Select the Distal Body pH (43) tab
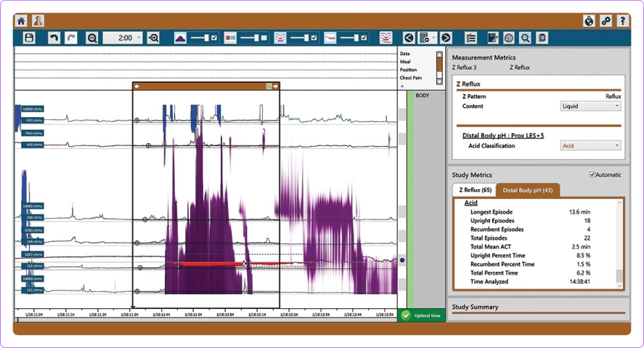 tap(528, 190)
